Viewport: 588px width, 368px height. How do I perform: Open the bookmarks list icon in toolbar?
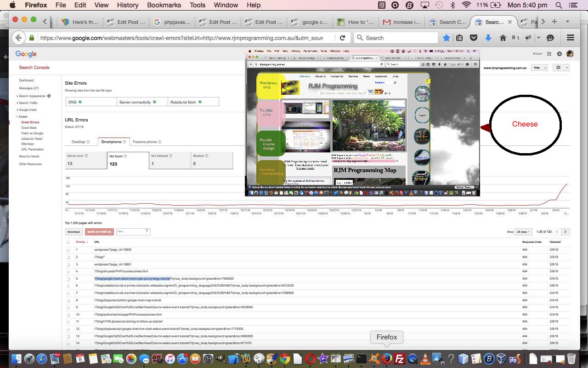[459, 38]
